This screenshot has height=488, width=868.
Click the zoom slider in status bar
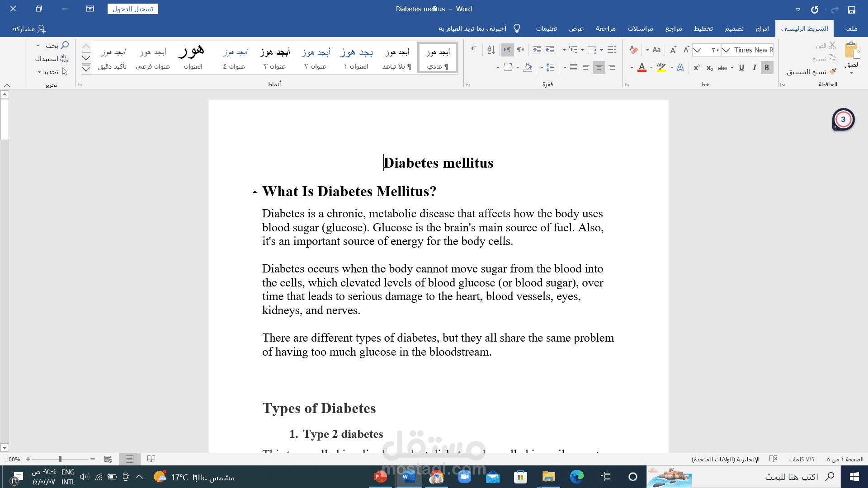[60, 459]
